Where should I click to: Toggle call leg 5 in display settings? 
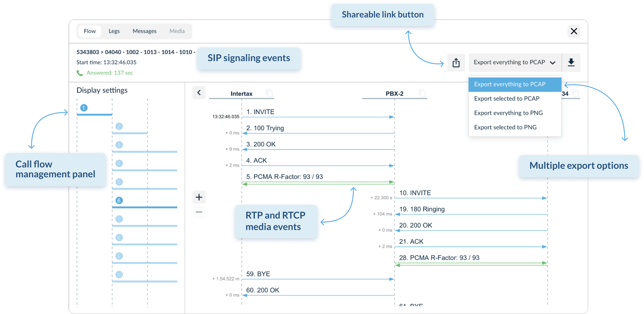(119, 182)
